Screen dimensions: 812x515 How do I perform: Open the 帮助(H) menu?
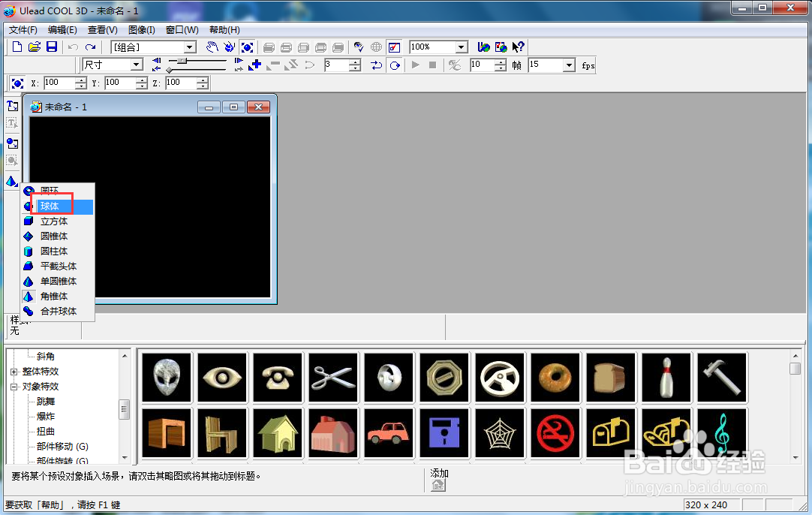coord(224,30)
